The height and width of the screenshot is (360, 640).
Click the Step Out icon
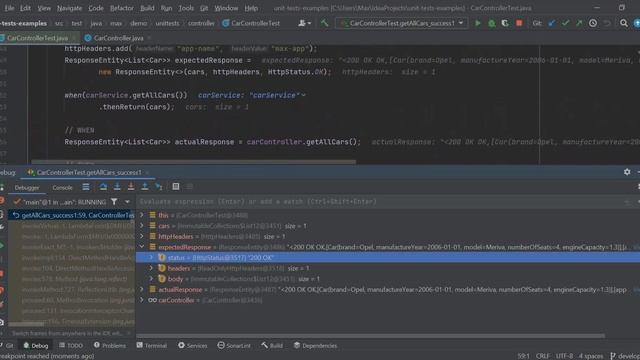pos(145,187)
